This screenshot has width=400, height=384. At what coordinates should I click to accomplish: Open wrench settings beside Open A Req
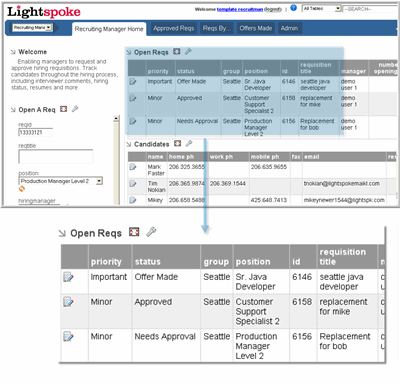pos(75,109)
